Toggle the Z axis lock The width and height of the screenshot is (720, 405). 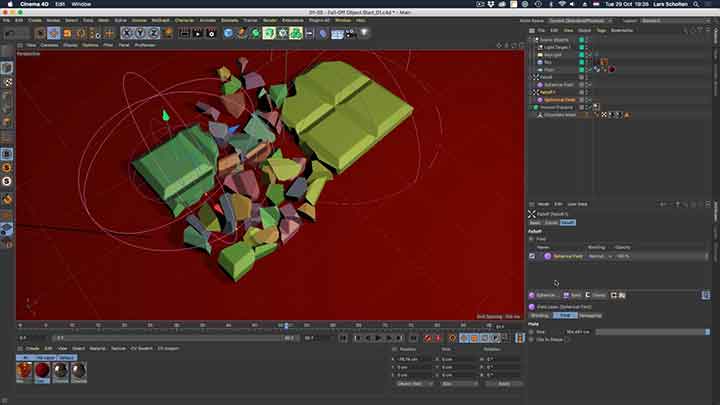[154, 33]
